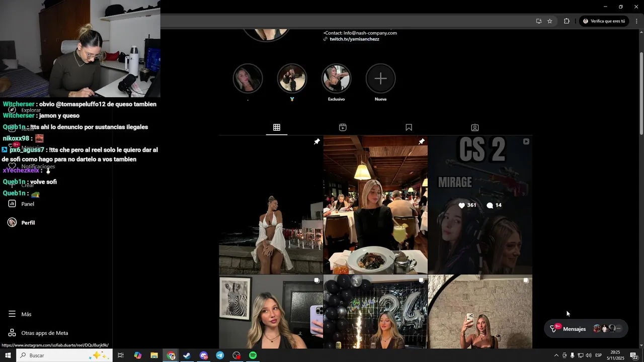Open Discord from the taskbar
644x362 pixels.
(203, 355)
